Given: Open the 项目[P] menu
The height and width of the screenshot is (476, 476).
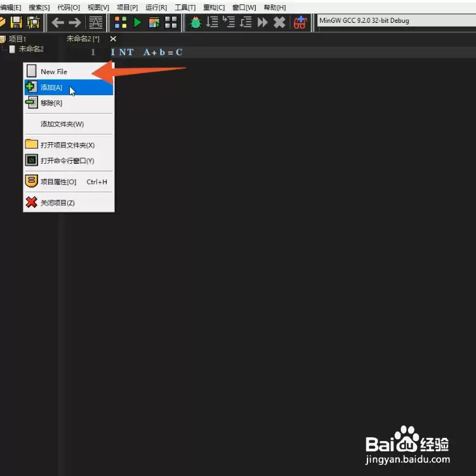Looking at the screenshot, I should pyautogui.click(x=127, y=7).
